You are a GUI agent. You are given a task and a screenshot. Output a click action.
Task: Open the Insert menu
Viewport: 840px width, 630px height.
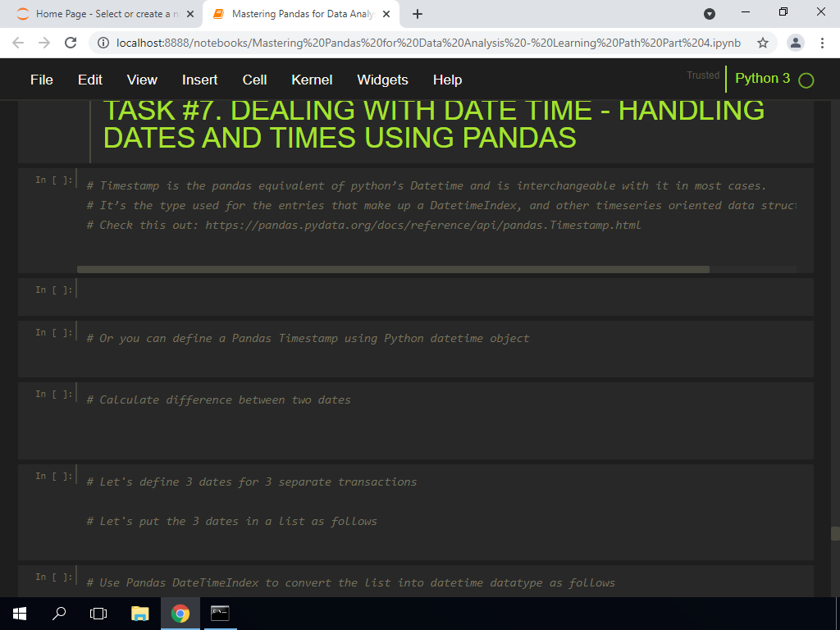[x=199, y=80]
